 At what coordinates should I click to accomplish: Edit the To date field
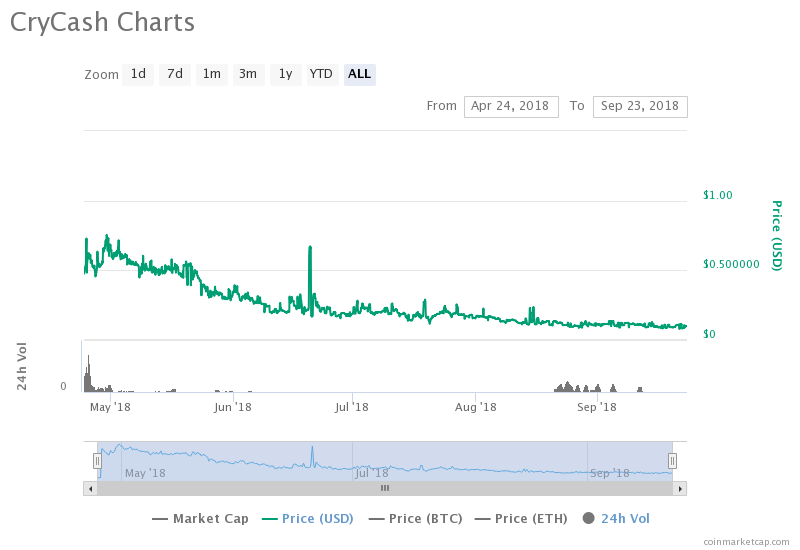tap(640, 107)
